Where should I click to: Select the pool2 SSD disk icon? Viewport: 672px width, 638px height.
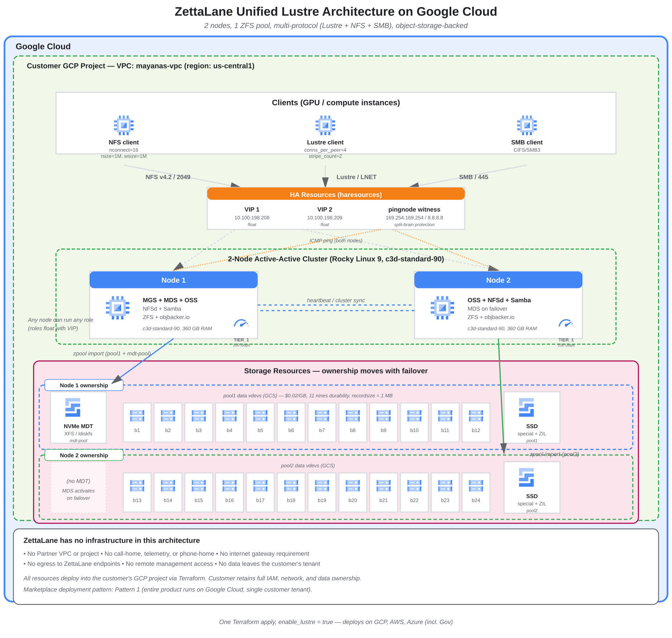[526, 477]
